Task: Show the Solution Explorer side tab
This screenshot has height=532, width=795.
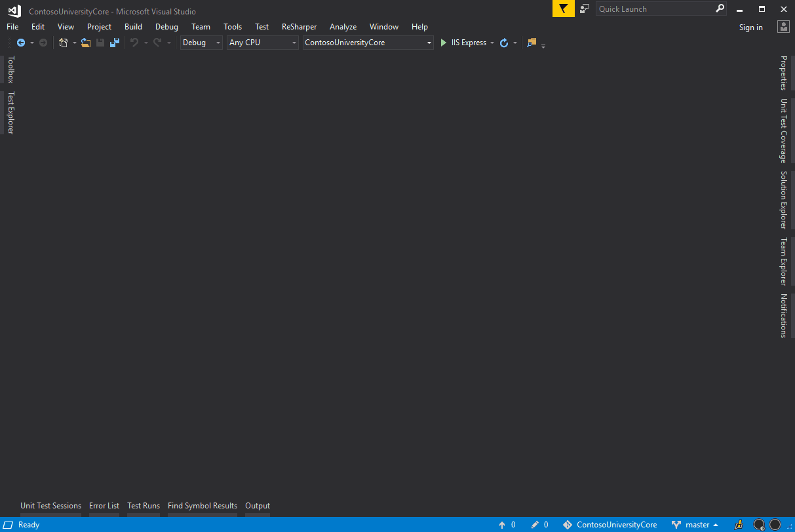Action: [x=783, y=200]
